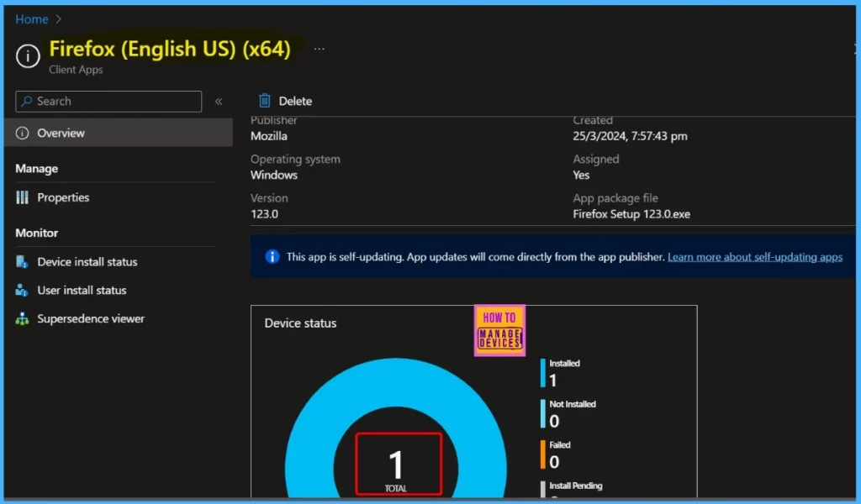Open User install status
861x504 pixels.
click(x=82, y=290)
